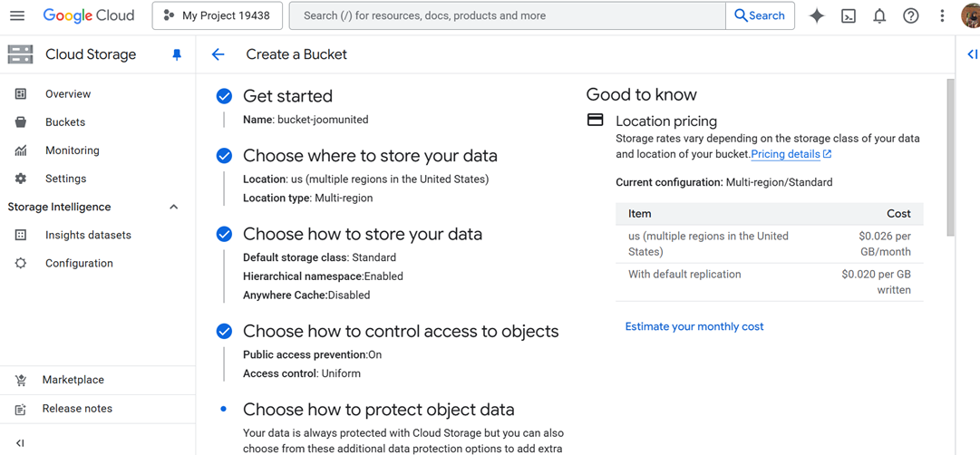Open the notifications bell
The width and height of the screenshot is (980, 455).
pyautogui.click(x=879, y=15)
